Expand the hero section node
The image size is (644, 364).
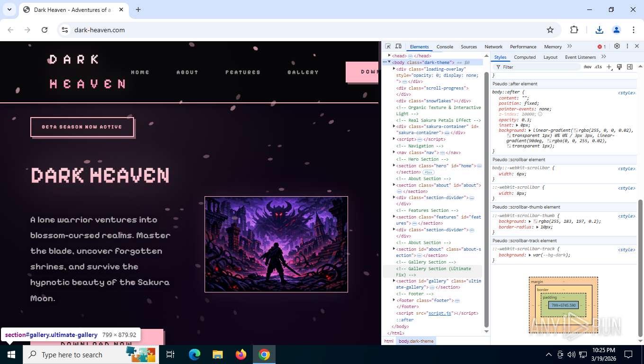pos(394,165)
